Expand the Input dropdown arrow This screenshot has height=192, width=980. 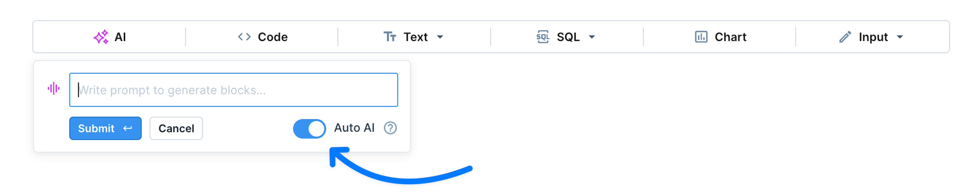click(900, 37)
